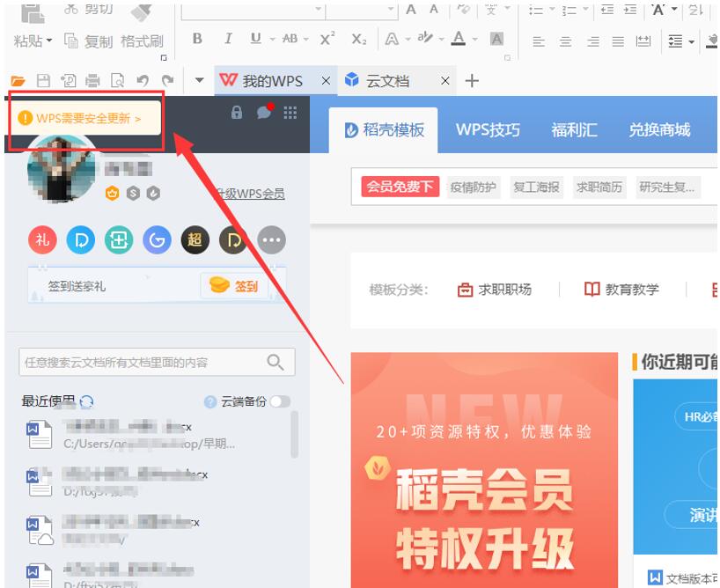Copy selection with the 复制 button
720x588 pixels.
pyautogui.click(x=88, y=41)
